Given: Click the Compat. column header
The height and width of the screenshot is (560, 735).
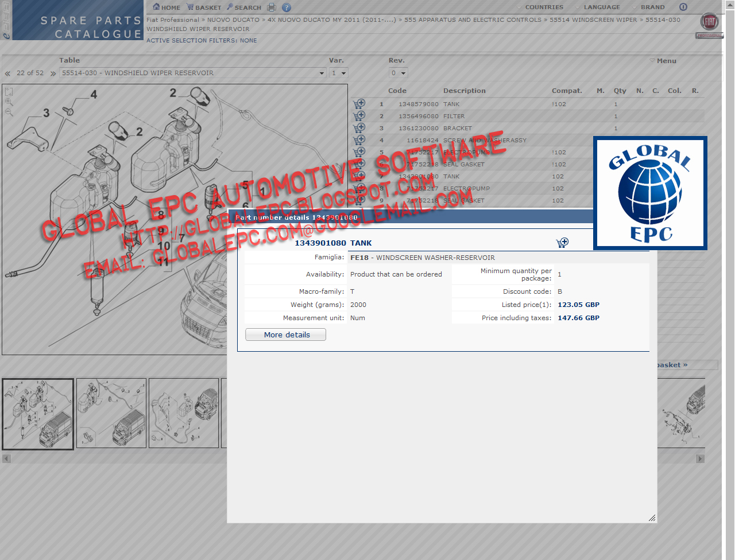Looking at the screenshot, I should click(567, 91).
